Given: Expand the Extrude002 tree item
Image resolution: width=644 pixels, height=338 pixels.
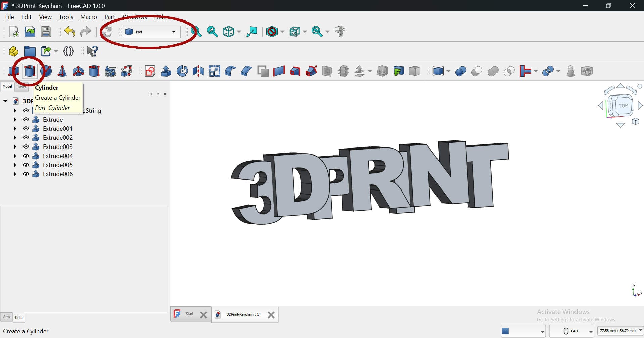Looking at the screenshot, I should [x=15, y=138].
